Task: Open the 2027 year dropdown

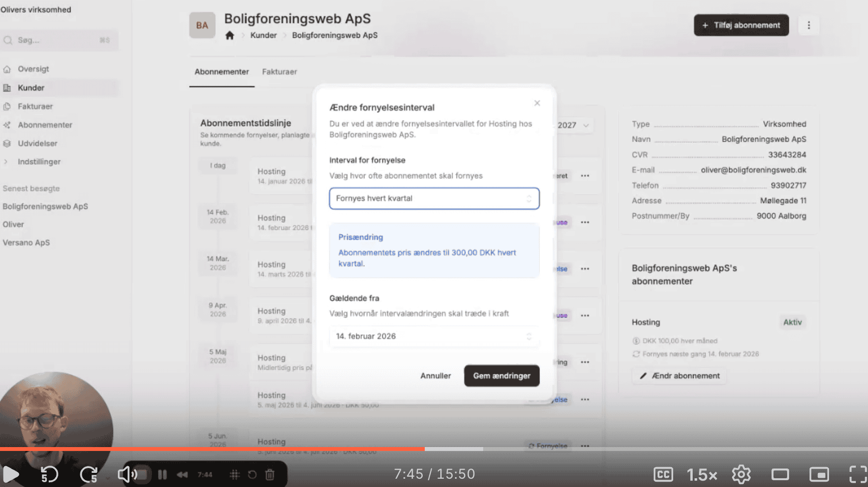Action: [573, 125]
